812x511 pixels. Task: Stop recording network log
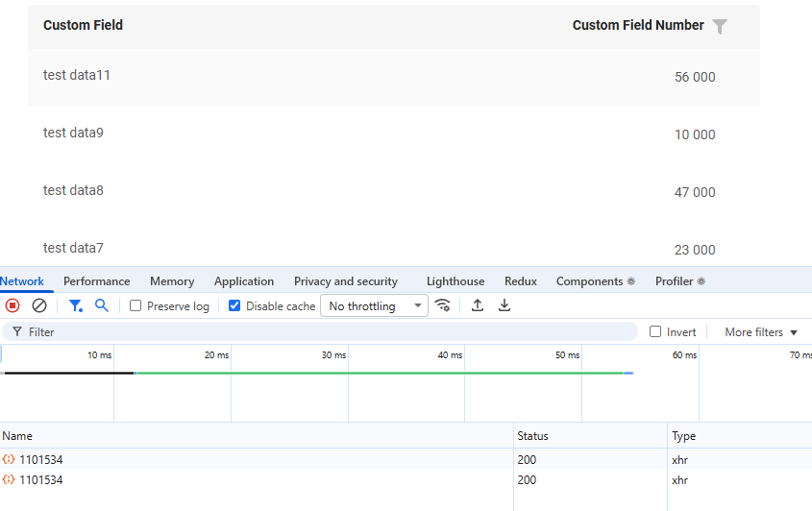(12, 305)
